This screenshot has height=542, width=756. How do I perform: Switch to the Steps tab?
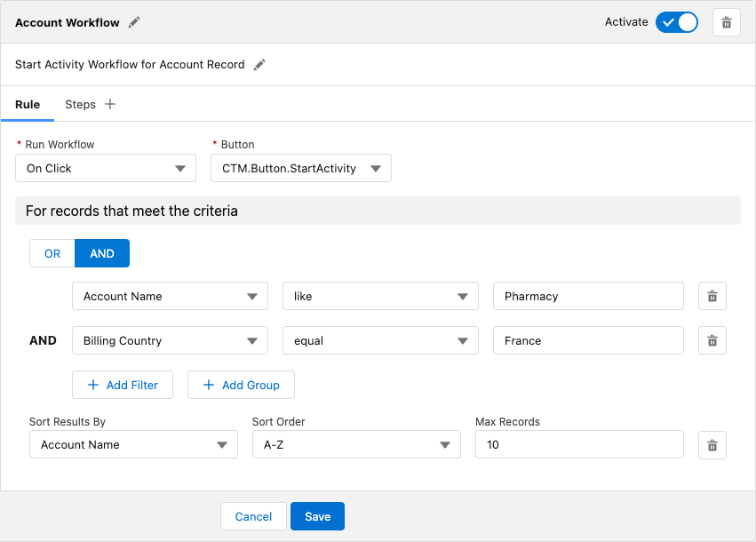click(x=80, y=104)
